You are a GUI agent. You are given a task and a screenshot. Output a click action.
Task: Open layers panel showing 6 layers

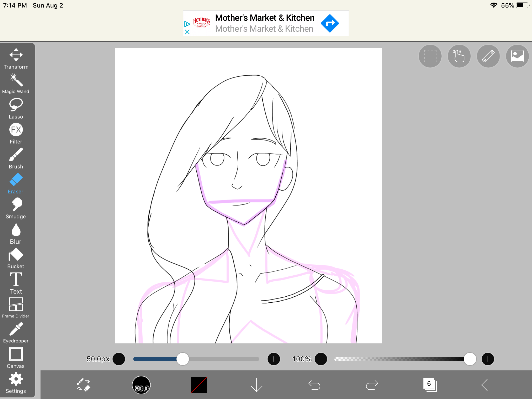[x=430, y=385]
